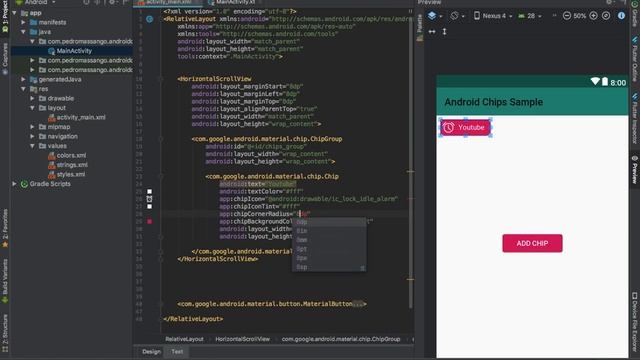Screen dimensions: 640x360
Task: Open the Nexus 4 device dropdown
Action: [493, 16]
